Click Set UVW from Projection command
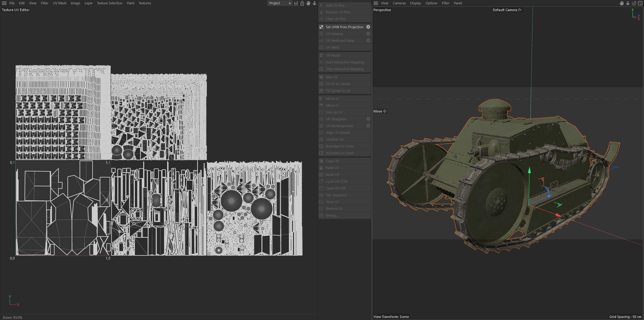The width and height of the screenshot is (644, 320). (344, 27)
